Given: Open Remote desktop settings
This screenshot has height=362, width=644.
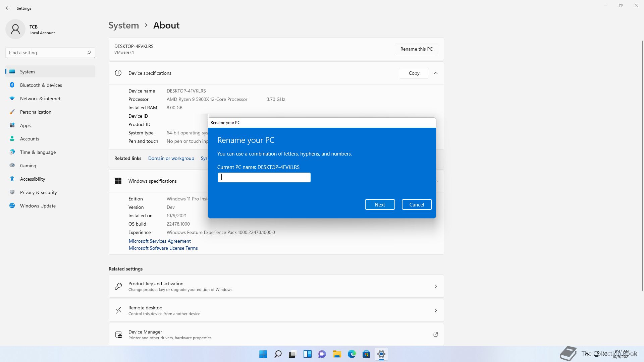Looking at the screenshot, I should pyautogui.click(x=276, y=310).
